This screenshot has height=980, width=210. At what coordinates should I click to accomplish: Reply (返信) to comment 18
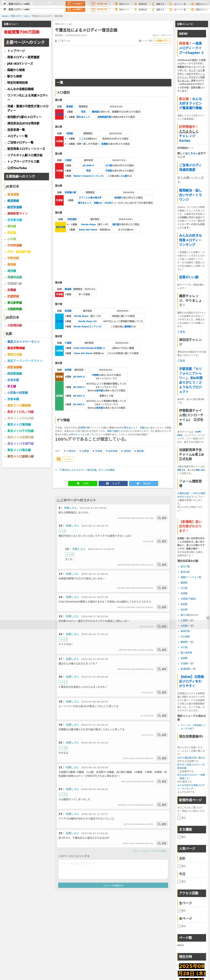(x=162, y=716)
